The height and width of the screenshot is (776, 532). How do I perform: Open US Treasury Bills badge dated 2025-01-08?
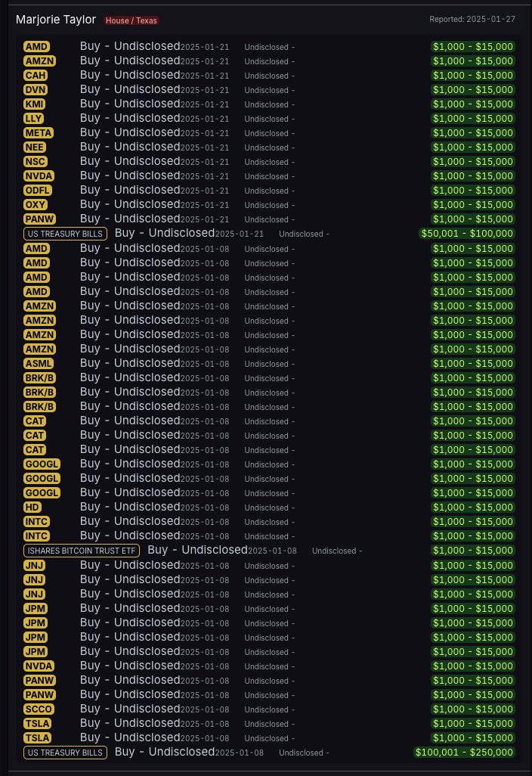(65, 753)
